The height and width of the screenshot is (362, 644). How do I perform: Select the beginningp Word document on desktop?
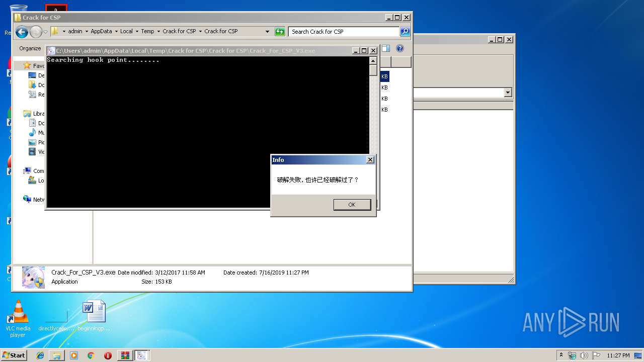(x=94, y=316)
